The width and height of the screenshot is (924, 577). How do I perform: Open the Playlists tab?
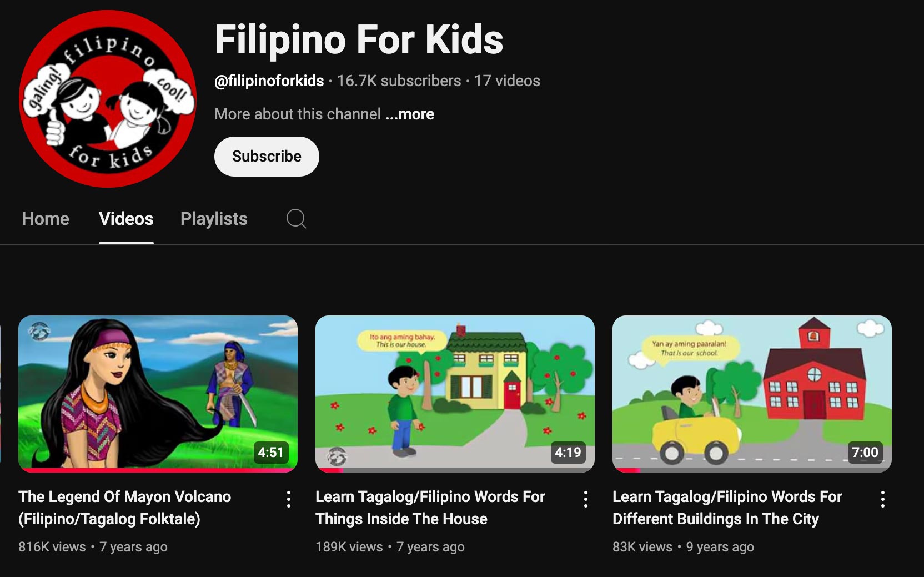click(214, 219)
